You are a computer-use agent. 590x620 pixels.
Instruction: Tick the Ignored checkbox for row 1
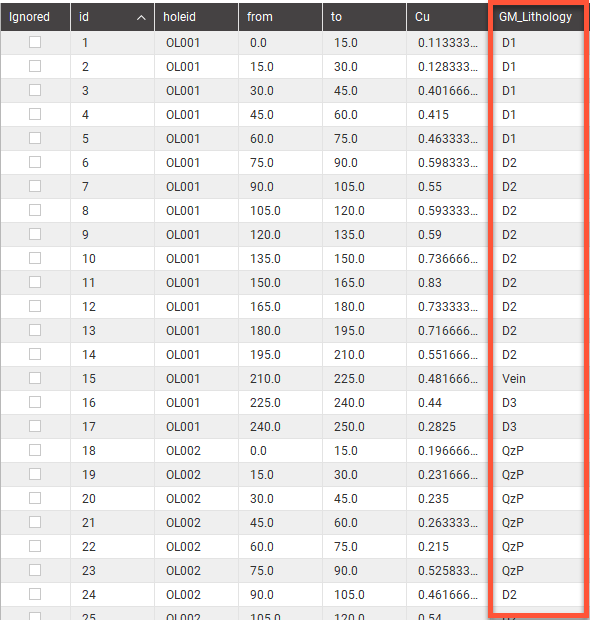[x=35, y=42]
